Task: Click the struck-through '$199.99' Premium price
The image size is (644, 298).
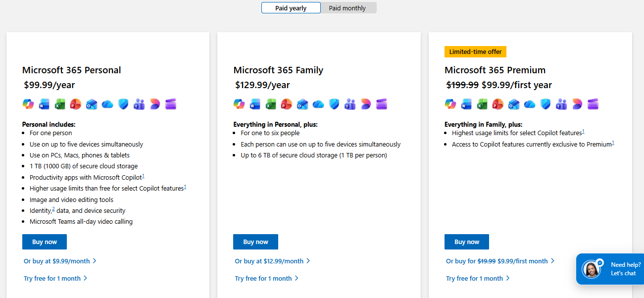Action: click(462, 85)
